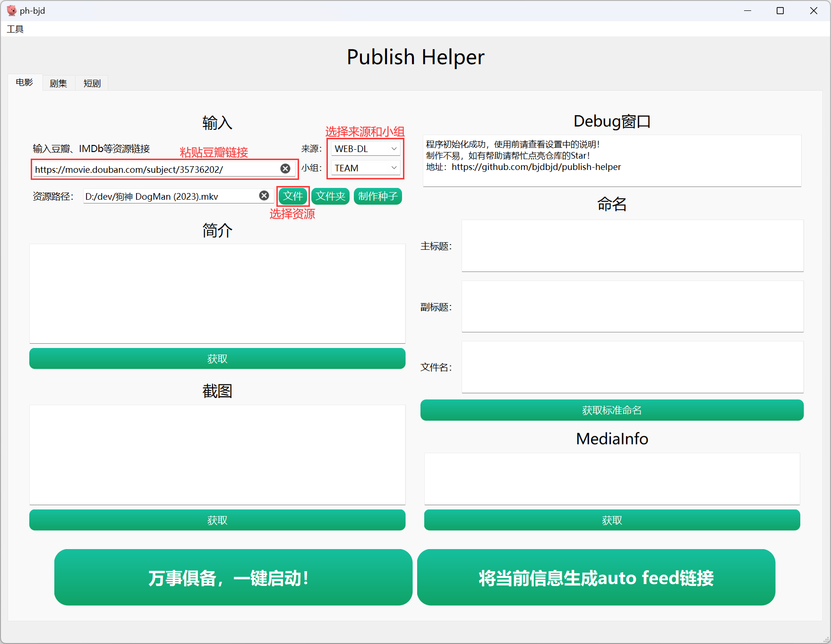Click the 简介 section heading
The image size is (831, 644).
[x=217, y=230]
